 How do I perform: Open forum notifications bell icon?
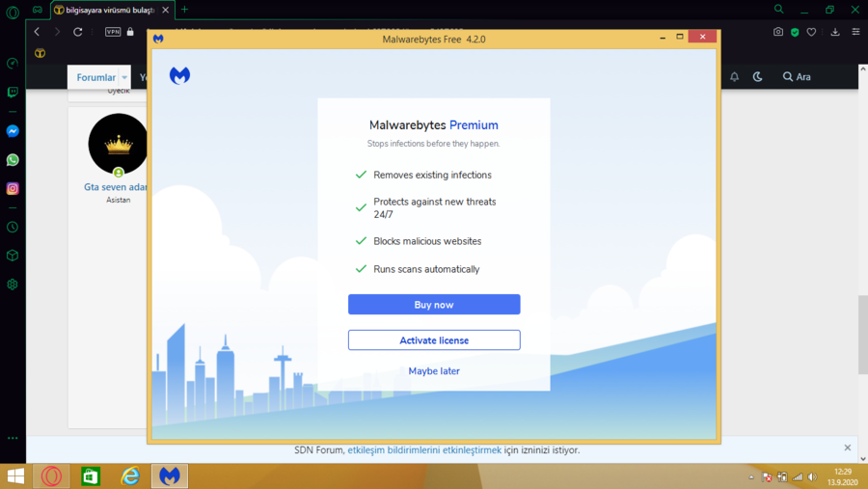point(735,77)
